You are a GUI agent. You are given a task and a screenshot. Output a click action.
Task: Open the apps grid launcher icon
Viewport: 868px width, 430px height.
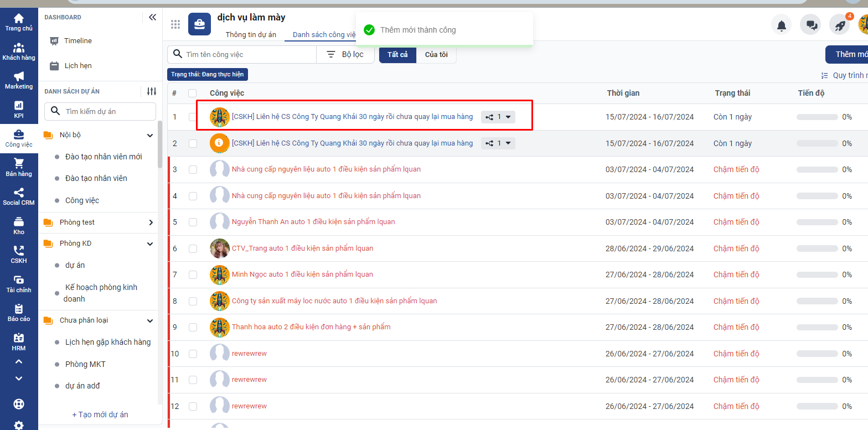pyautogui.click(x=175, y=24)
